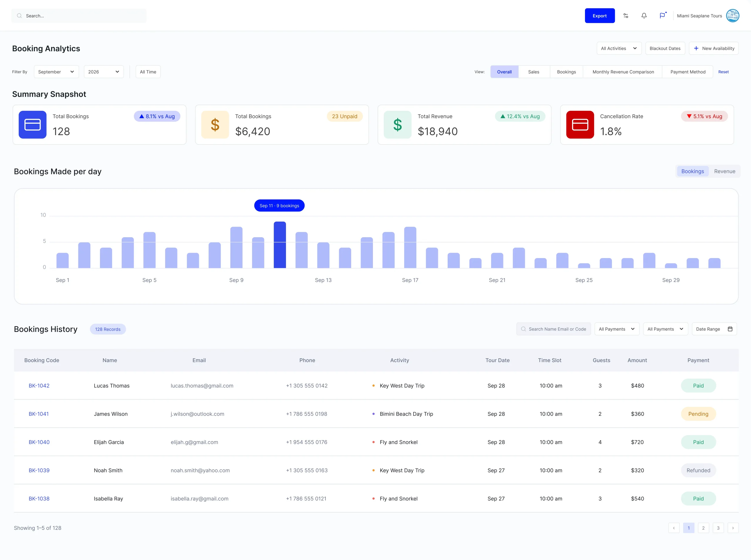The width and height of the screenshot is (751, 560).
Task: Open first All Payments filter dropdown
Action: 617,329
